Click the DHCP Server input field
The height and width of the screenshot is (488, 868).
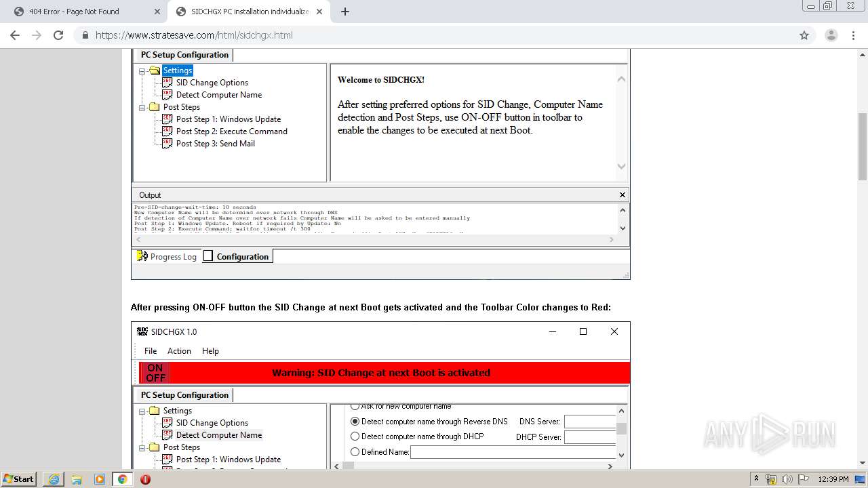590,437
